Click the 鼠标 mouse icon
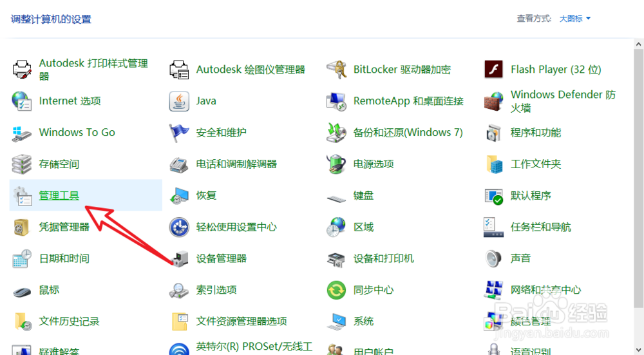Image resolution: width=644 pixels, height=355 pixels. (22, 291)
